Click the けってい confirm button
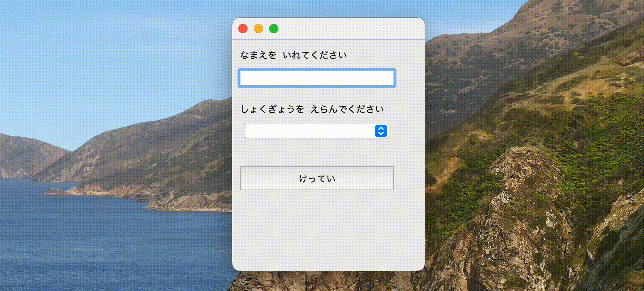Image resolution: width=644 pixels, height=291 pixels. point(317,178)
